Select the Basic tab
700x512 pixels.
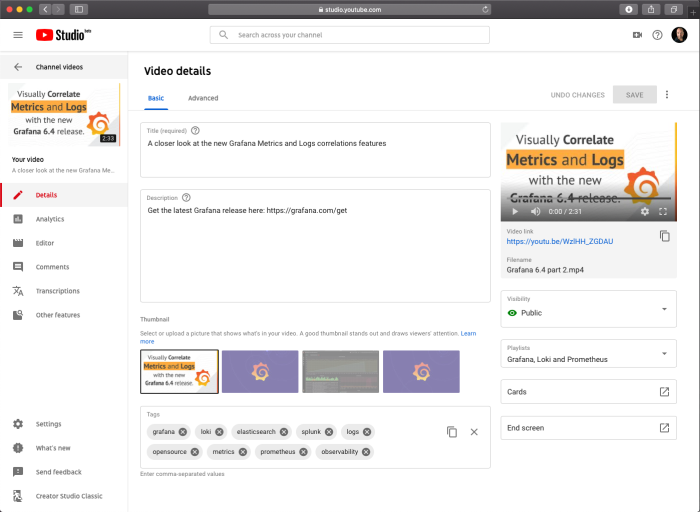pyautogui.click(x=156, y=98)
